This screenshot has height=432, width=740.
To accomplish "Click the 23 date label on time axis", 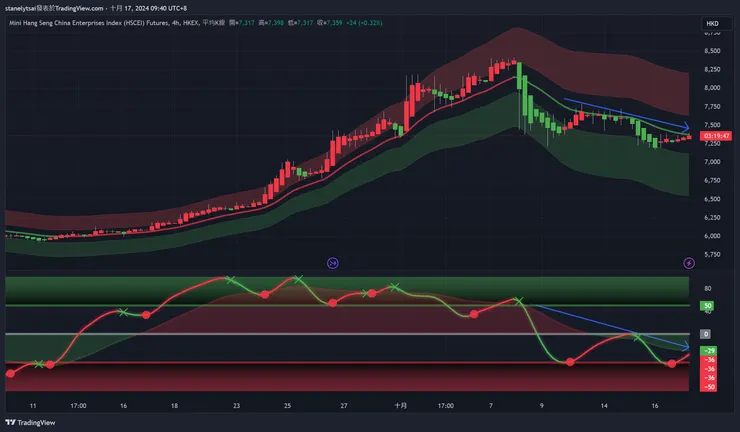I will pos(236,406).
